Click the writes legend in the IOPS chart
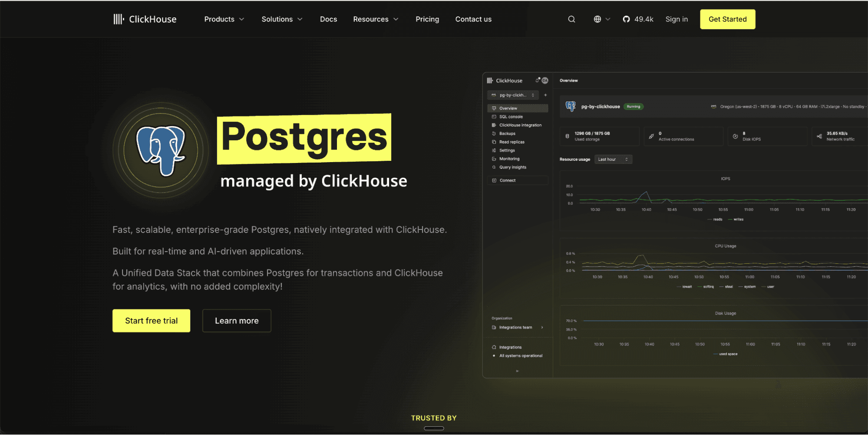The width and height of the screenshot is (868, 435). (736, 219)
